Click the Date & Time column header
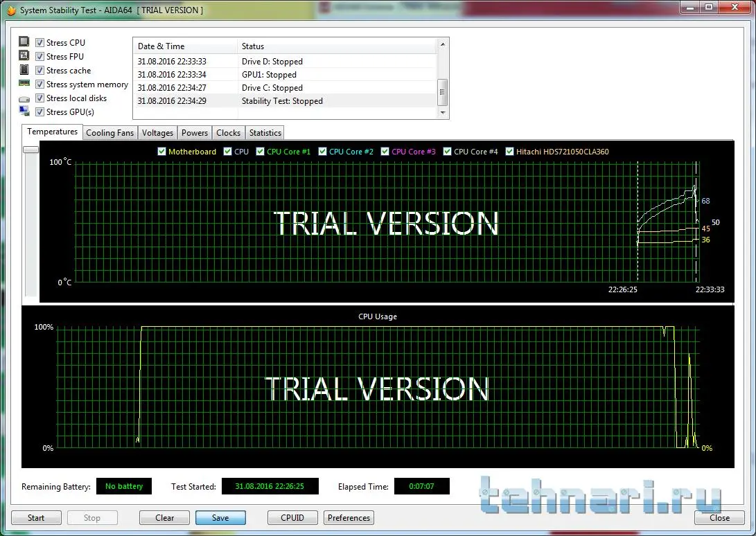This screenshot has height=536, width=756. tap(184, 46)
